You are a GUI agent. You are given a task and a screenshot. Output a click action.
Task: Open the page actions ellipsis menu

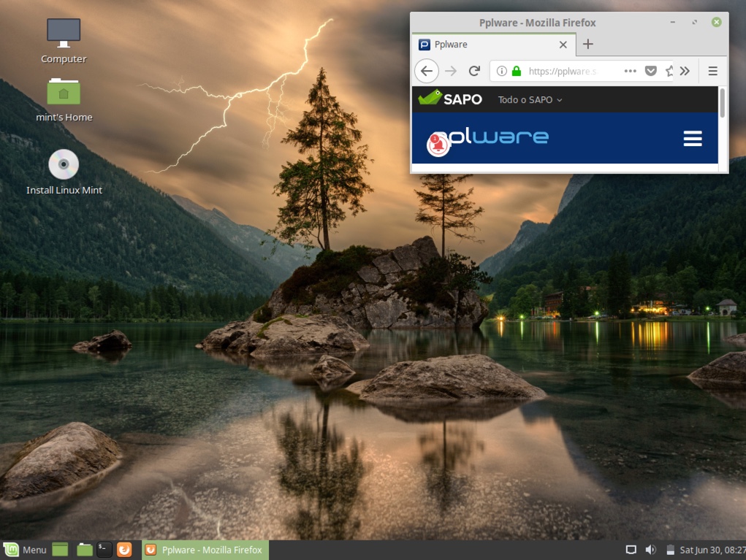[630, 71]
